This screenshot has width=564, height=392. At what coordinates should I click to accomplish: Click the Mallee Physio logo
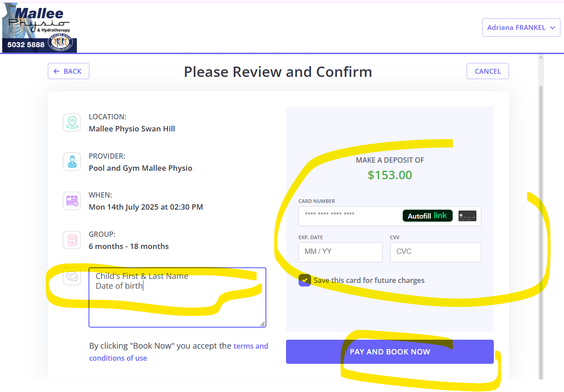pyautogui.click(x=39, y=27)
